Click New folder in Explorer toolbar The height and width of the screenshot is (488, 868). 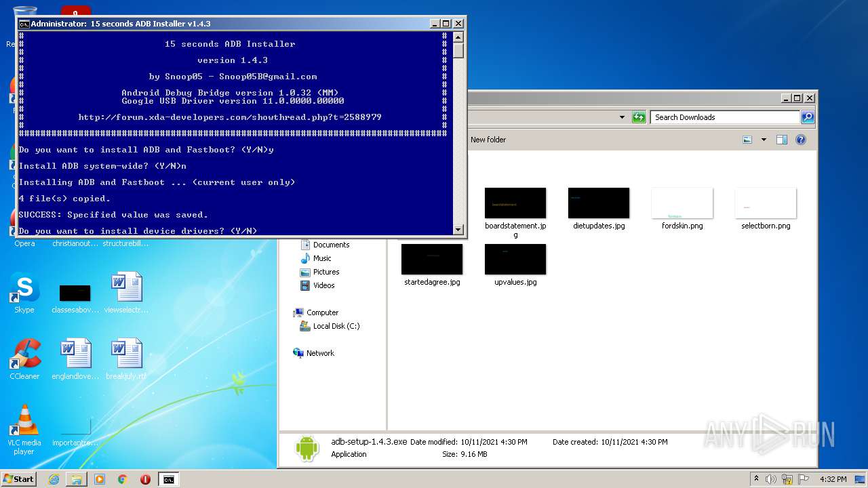[488, 140]
